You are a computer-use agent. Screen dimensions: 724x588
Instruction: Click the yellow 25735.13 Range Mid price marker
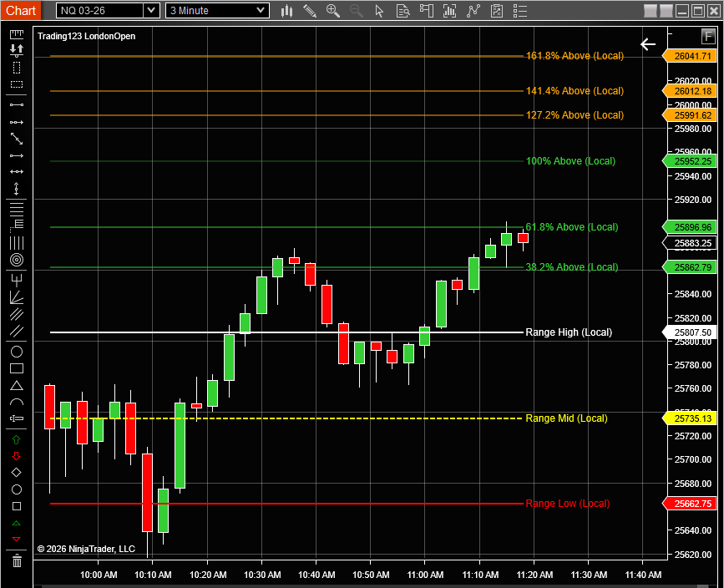(690, 418)
